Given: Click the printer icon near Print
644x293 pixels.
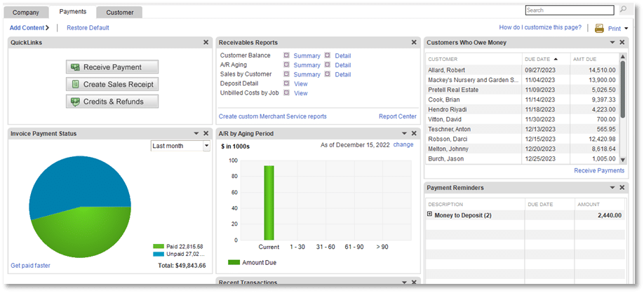Looking at the screenshot, I should (x=600, y=28).
